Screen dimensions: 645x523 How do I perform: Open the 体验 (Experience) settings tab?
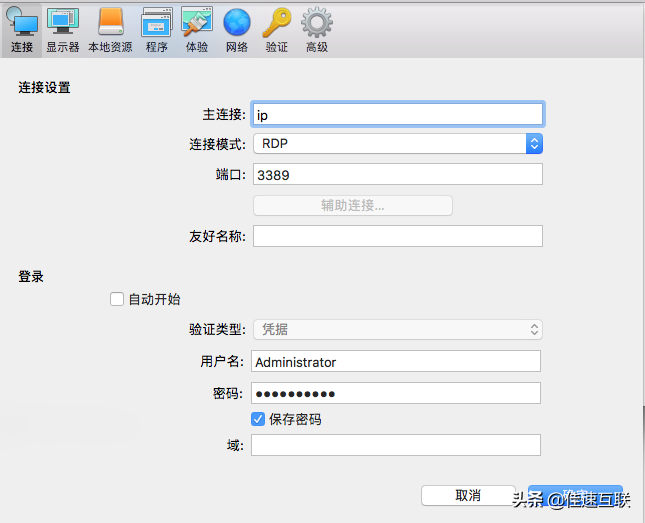(197, 30)
